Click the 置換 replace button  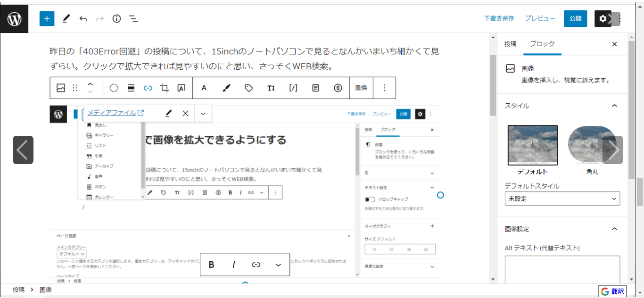click(361, 88)
